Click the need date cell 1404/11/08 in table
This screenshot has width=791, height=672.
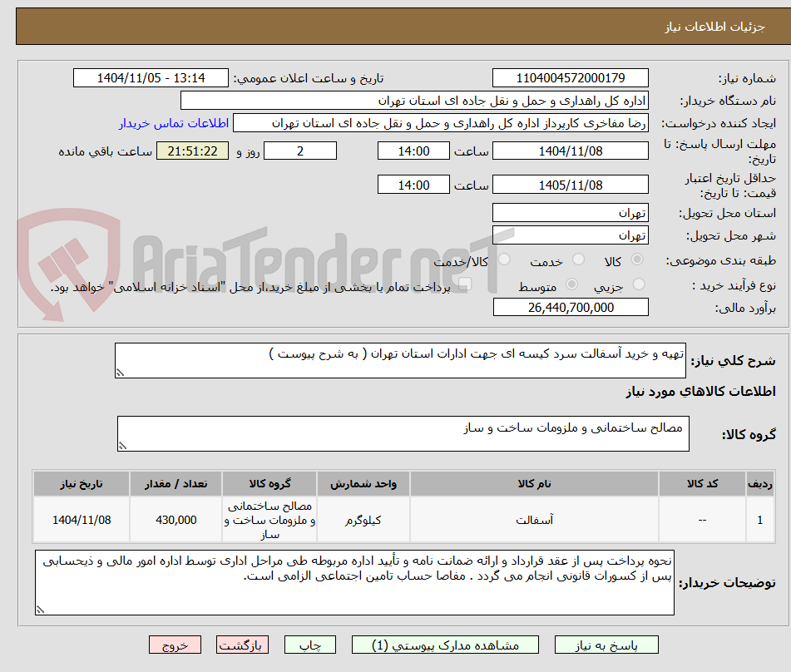click(x=82, y=520)
